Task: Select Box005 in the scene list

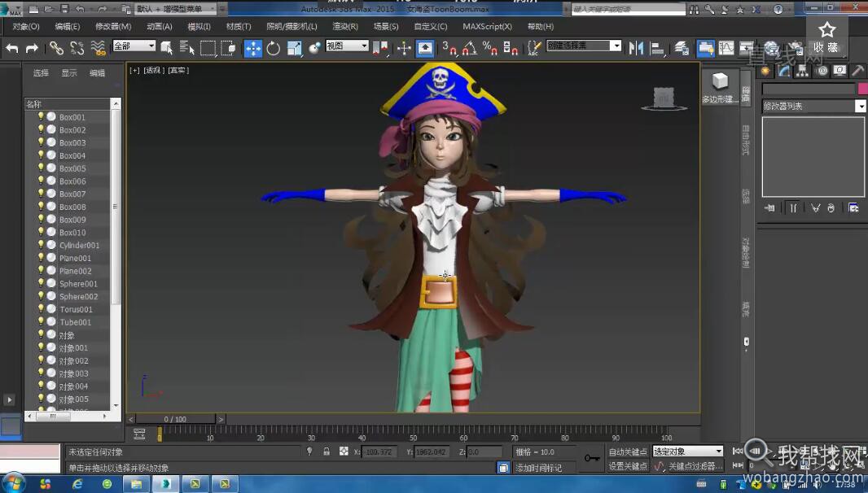Action: [x=72, y=168]
